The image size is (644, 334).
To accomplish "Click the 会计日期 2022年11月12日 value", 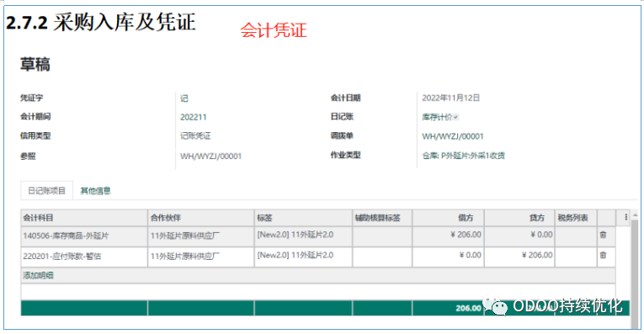I will (451, 98).
